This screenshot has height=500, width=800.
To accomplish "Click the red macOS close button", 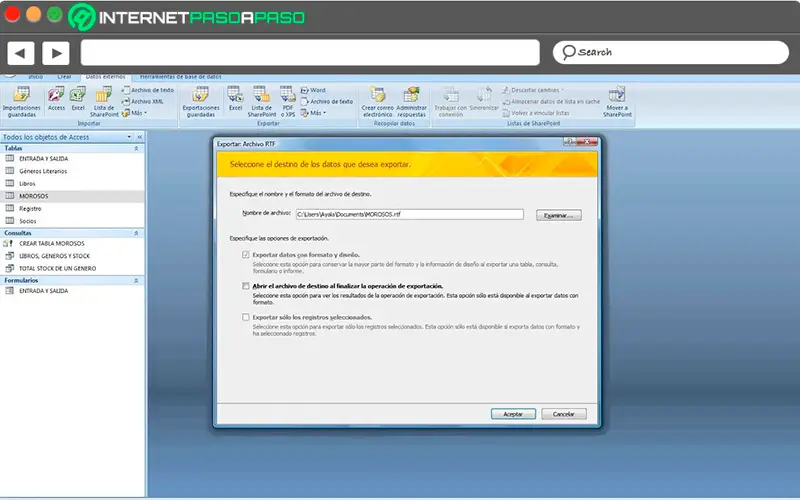I will (x=12, y=14).
